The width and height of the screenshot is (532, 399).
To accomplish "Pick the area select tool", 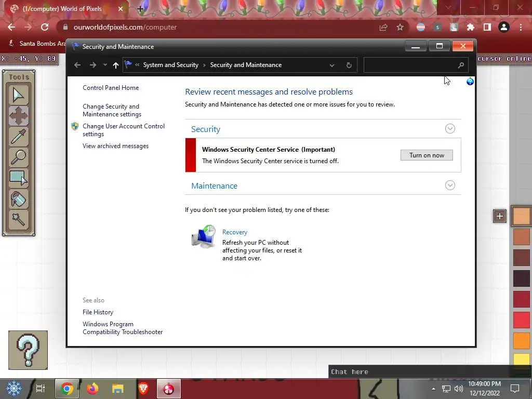I will 18,178.
